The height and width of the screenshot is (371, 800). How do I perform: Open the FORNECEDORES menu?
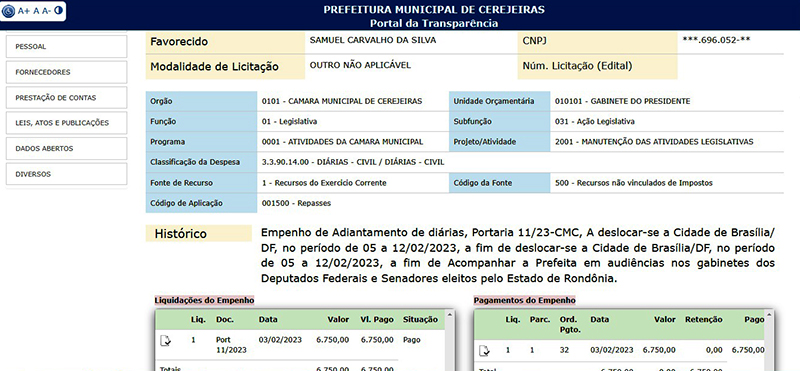click(66, 72)
